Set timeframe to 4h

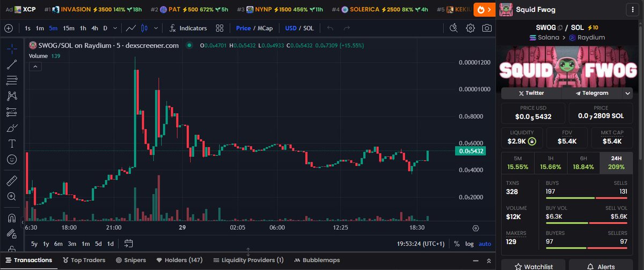point(94,28)
